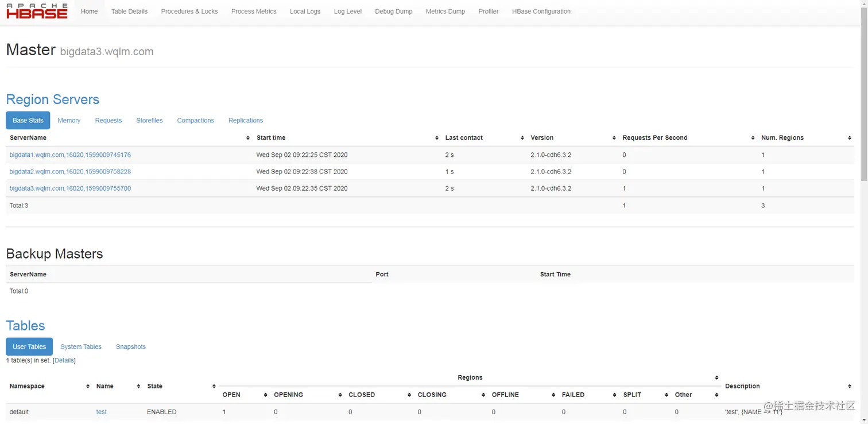The image size is (868, 424).
Task: Click the ENABLED state cell
Action: coord(162,412)
